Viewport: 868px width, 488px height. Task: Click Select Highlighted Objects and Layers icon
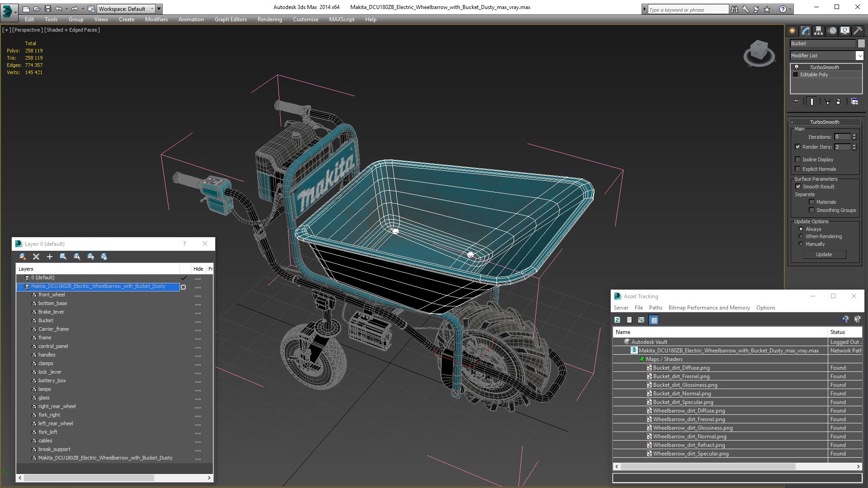pyautogui.click(x=63, y=257)
